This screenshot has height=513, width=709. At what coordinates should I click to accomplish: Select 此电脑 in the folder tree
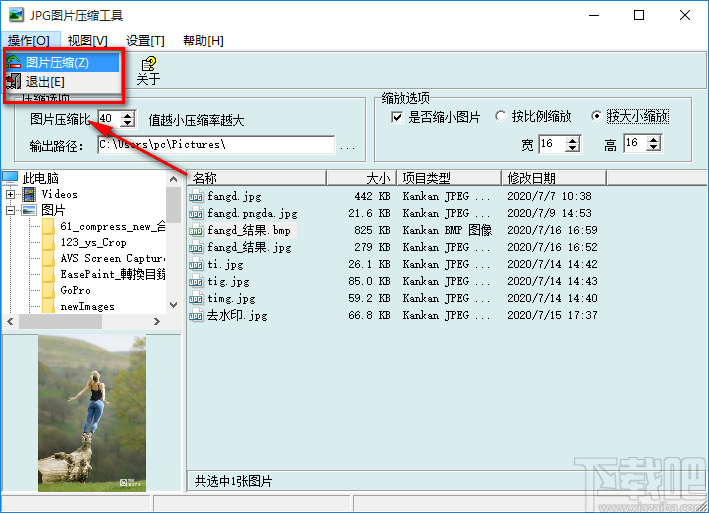click(x=41, y=179)
